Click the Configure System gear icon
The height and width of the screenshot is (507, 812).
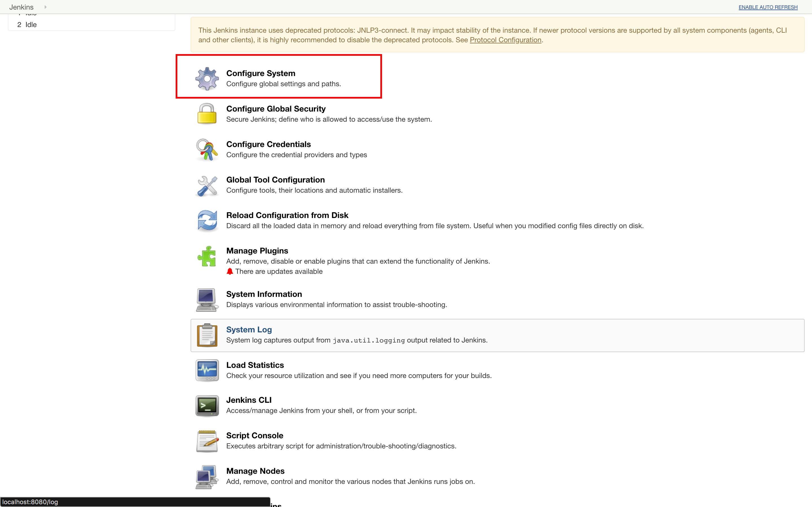coord(207,79)
